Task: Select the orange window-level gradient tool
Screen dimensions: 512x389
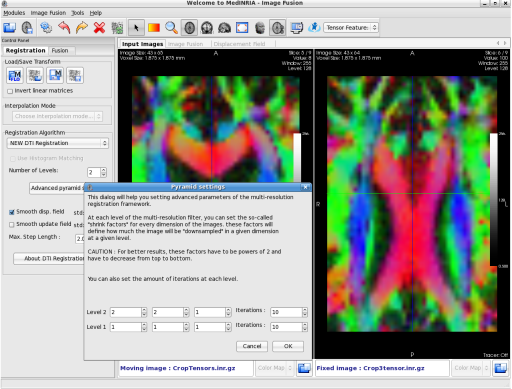Action: [154, 27]
